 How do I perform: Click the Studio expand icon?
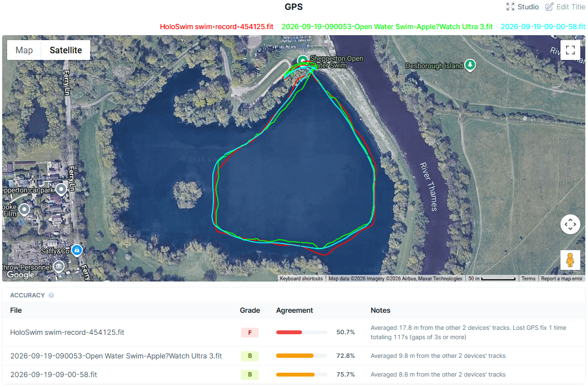point(510,7)
